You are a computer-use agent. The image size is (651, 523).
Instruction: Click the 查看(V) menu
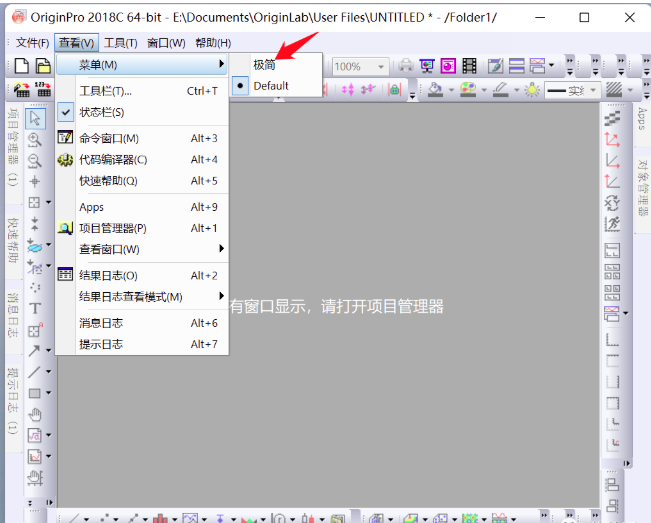click(76, 43)
